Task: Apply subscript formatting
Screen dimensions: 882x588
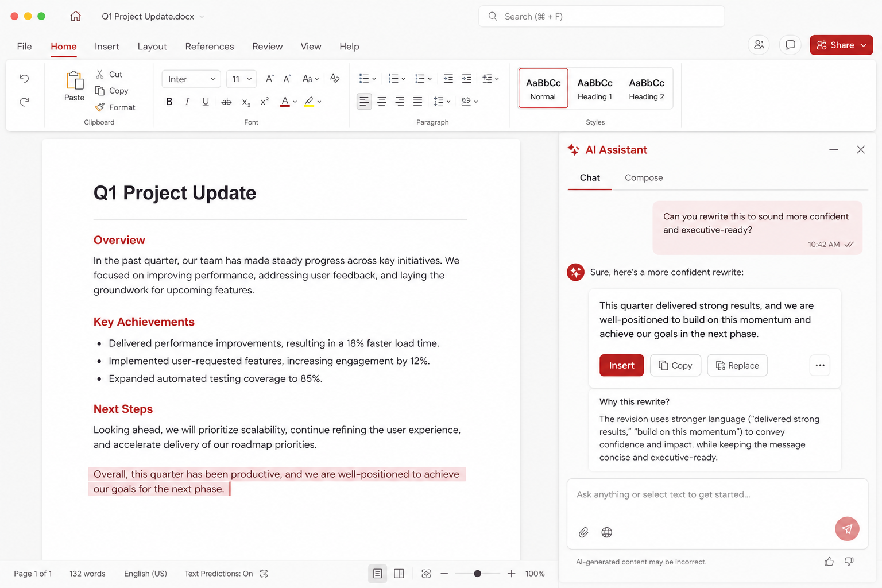Action: click(246, 102)
